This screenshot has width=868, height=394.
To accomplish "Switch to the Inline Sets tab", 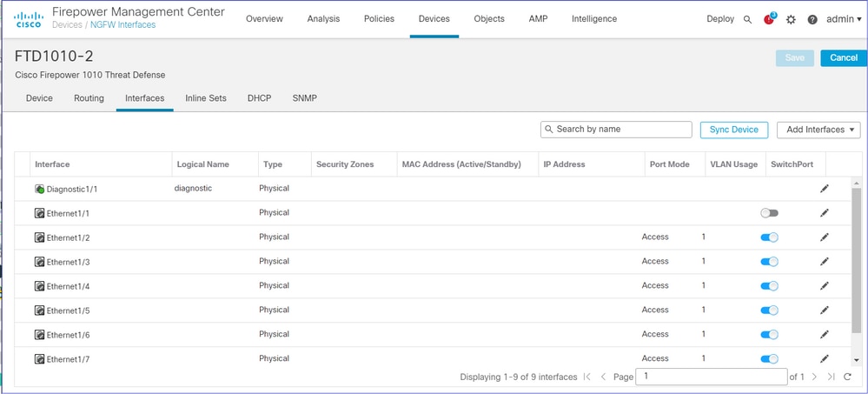I will pos(206,98).
